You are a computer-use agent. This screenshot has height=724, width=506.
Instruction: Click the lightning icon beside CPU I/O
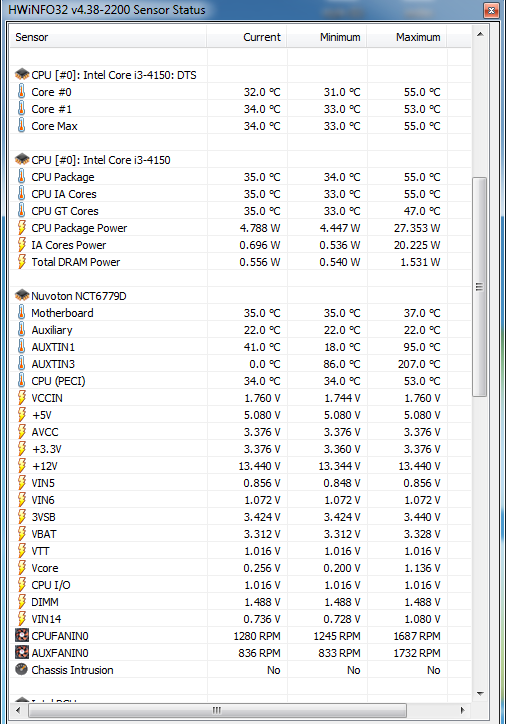pos(22,585)
